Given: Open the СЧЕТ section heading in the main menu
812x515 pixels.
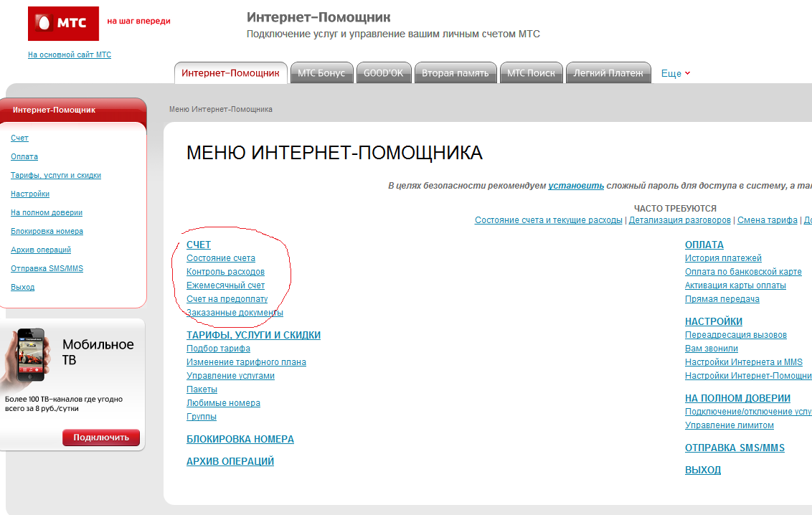Looking at the screenshot, I should 199,245.
